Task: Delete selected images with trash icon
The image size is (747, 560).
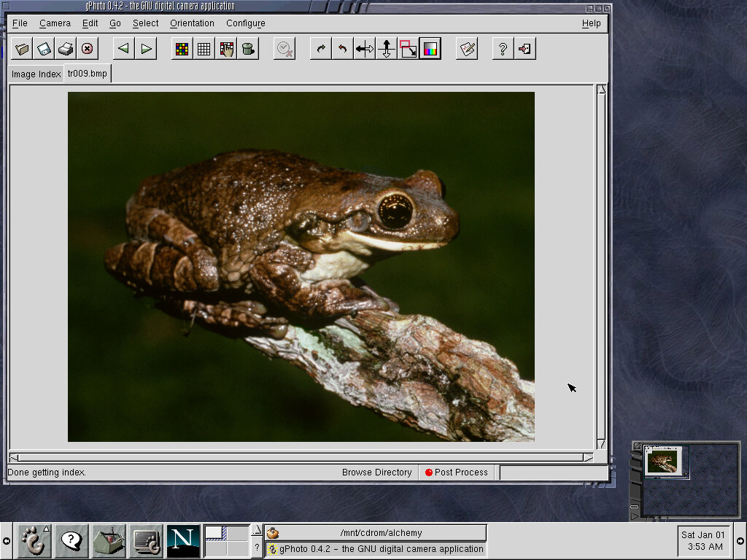Action: click(x=249, y=49)
